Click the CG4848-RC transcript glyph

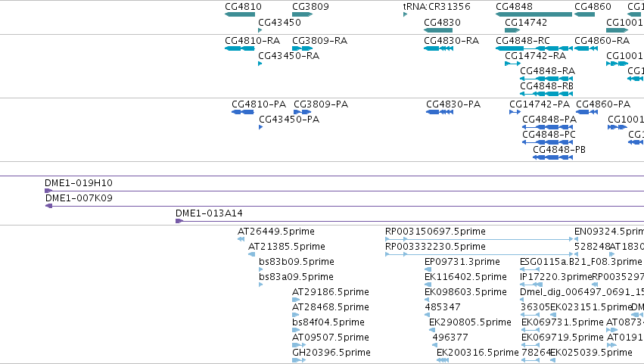pos(534,48)
